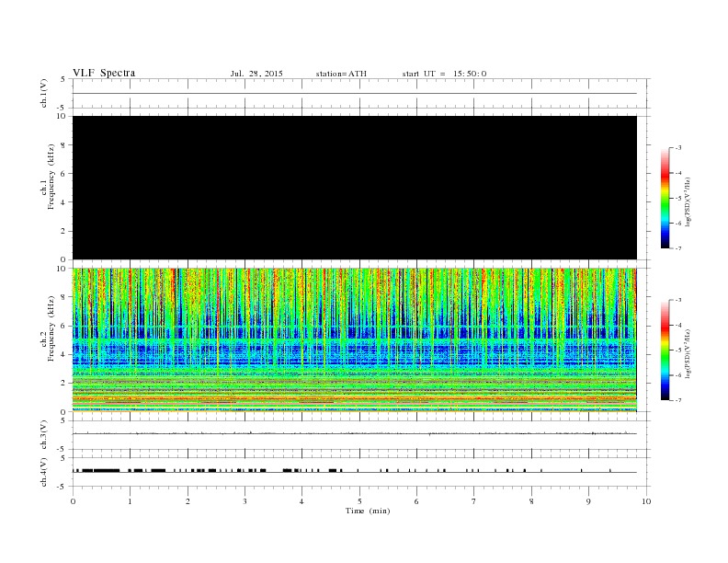
Task: Click the 'VLF Spectra' title text
Action: click(x=104, y=73)
